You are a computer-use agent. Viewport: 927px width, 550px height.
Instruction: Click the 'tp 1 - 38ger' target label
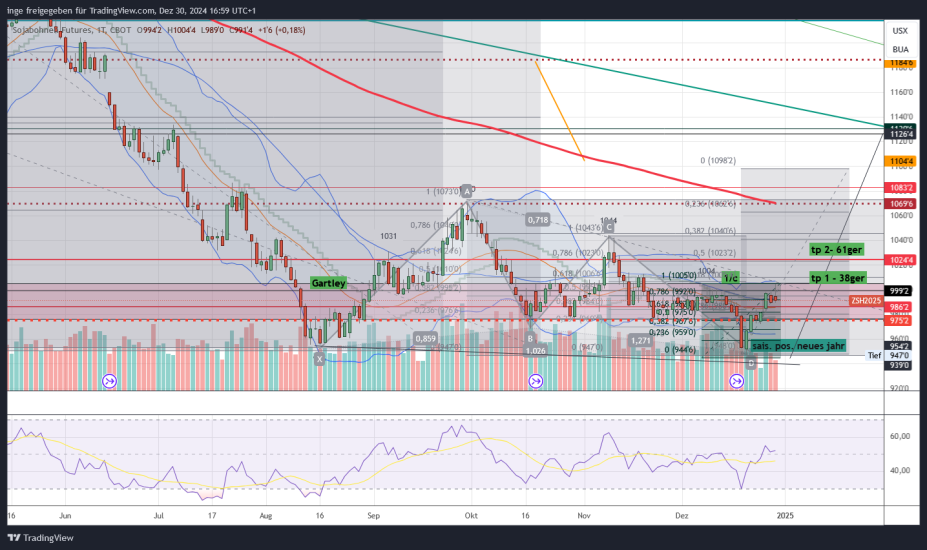click(x=837, y=277)
